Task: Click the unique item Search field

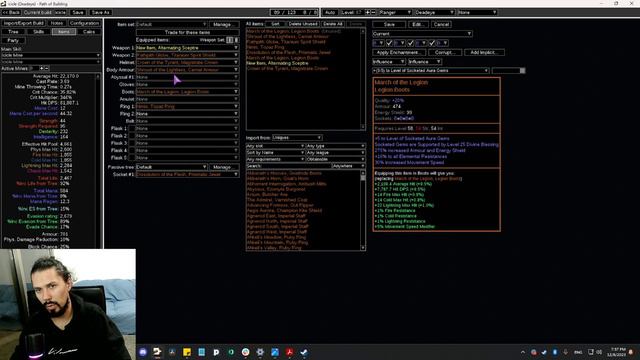Action: 288,166
